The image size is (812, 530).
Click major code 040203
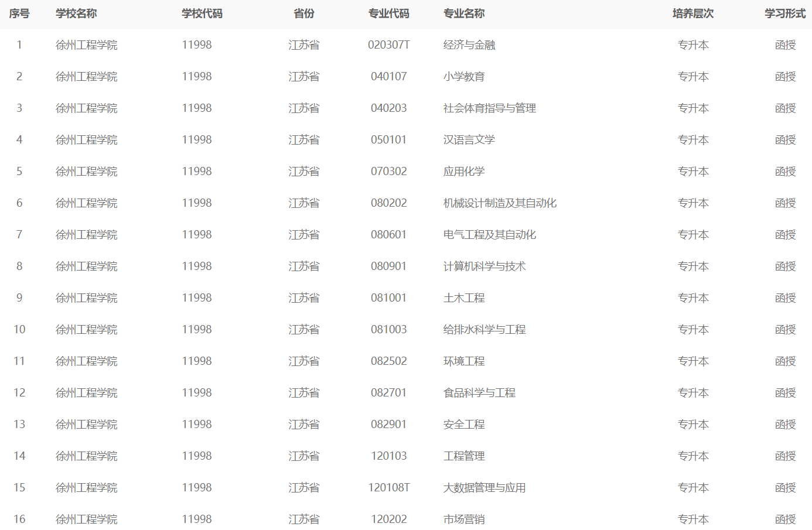(x=389, y=108)
